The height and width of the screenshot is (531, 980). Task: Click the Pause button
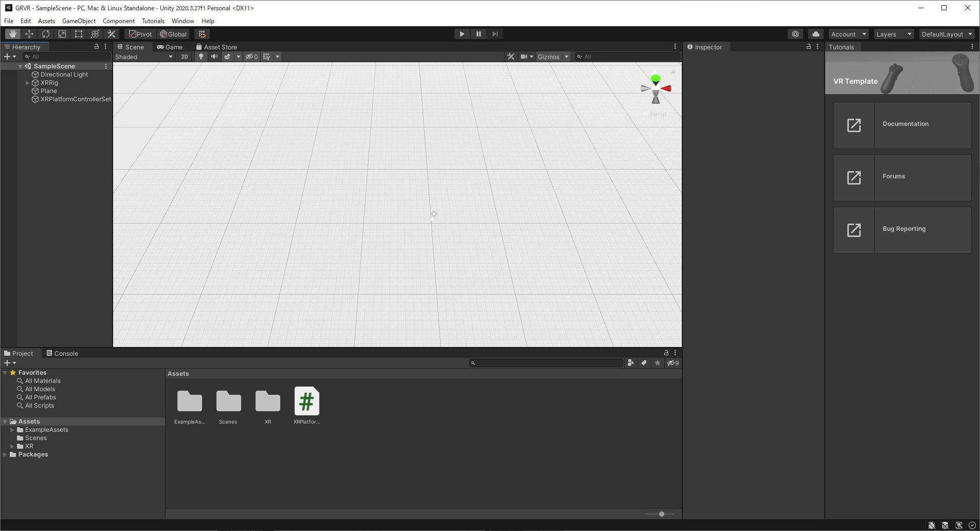pos(478,34)
